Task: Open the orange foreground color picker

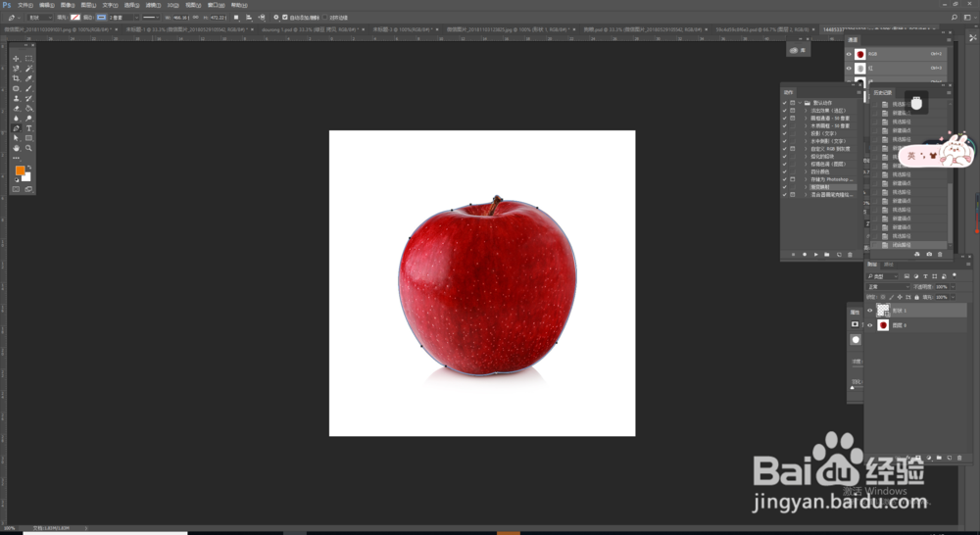Action: point(20,170)
